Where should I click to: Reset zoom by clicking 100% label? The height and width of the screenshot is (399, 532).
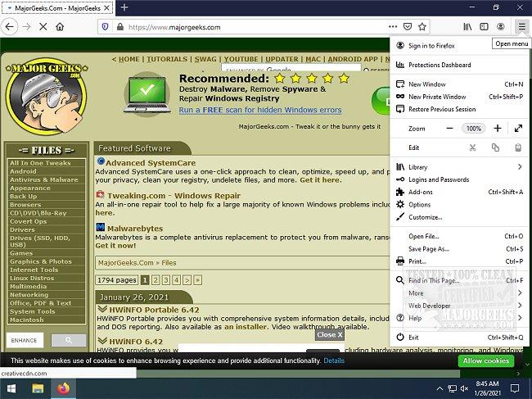tap(473, 129)
